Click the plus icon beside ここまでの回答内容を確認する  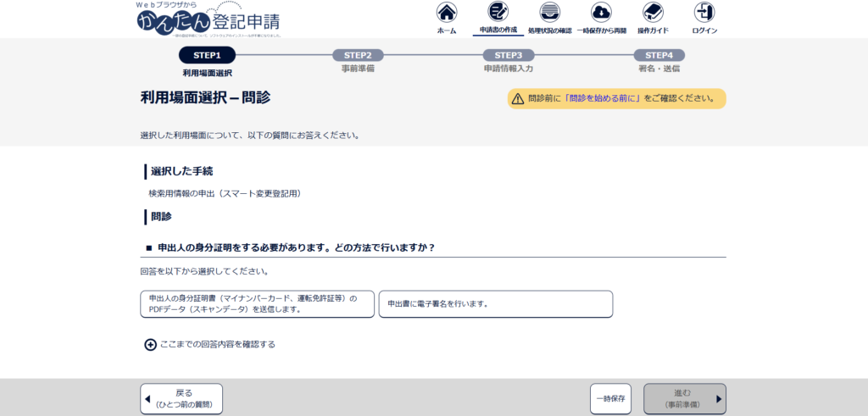pyautogui.click(x=150, y=345)
